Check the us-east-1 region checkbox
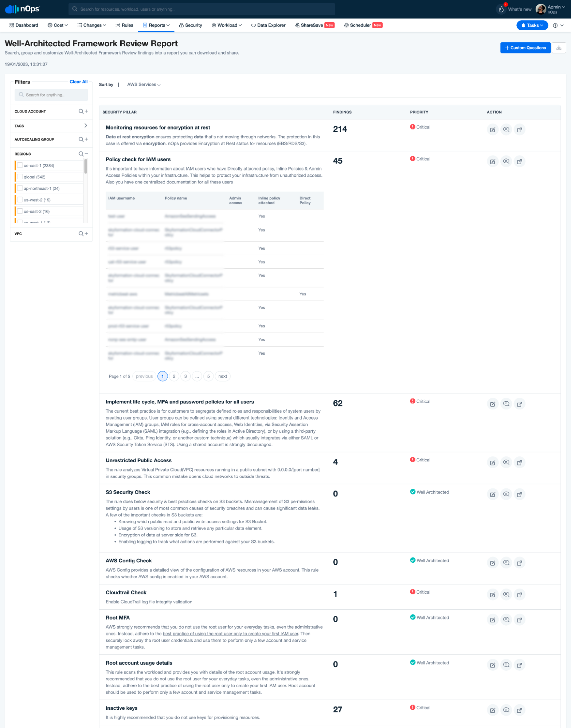 pyautogui.click(x=20, y=165)
